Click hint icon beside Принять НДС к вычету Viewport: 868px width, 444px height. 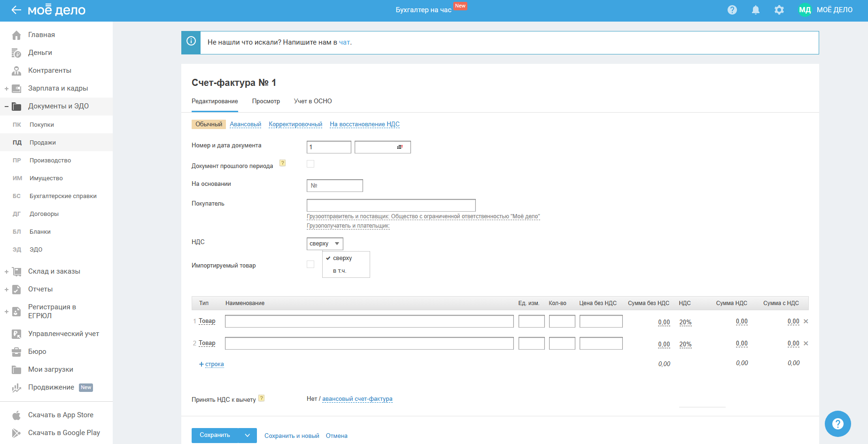[262, 398]
